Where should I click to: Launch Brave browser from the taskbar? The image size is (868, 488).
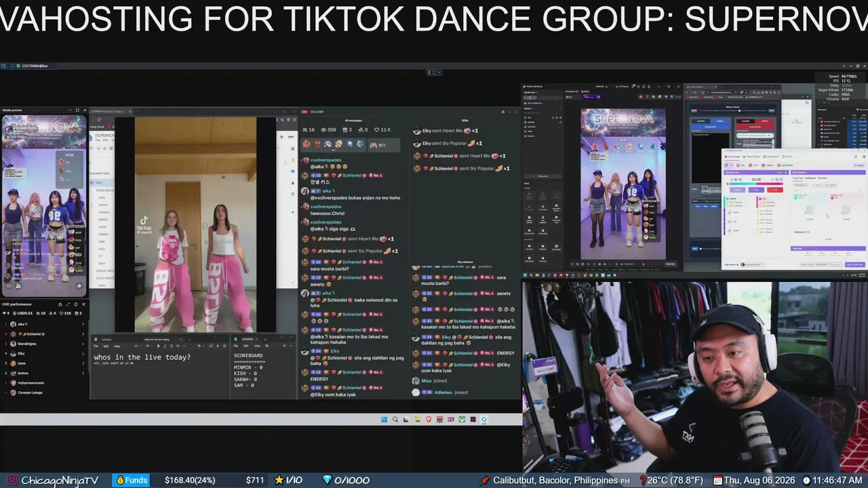[x=429, y=420]
